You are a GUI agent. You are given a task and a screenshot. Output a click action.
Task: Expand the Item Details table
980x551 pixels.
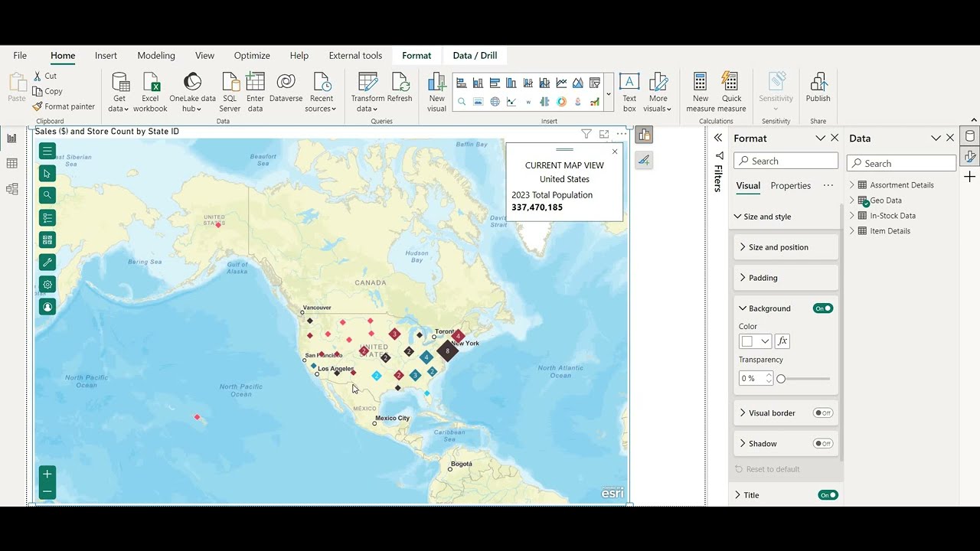tap(852, 230)
